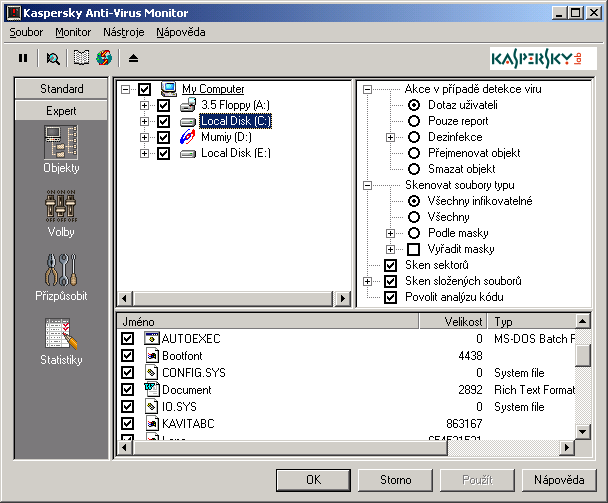Toggle the Povolit analýzu kódu checkbox

click(x=390, y=297)
